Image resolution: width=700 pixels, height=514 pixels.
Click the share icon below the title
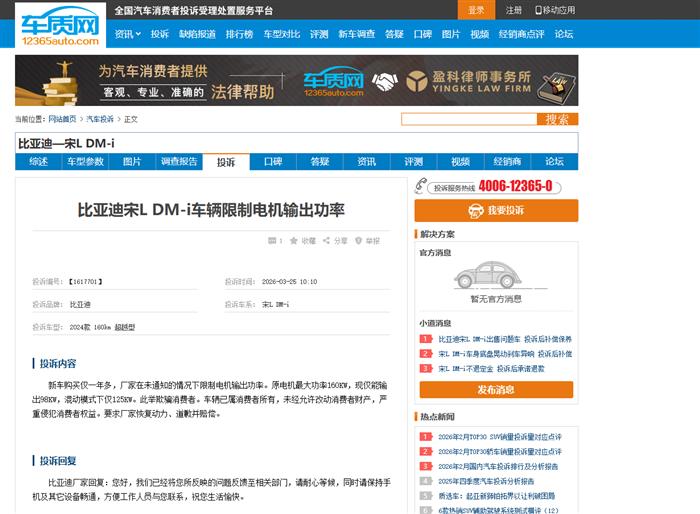(x=325, y=241)
